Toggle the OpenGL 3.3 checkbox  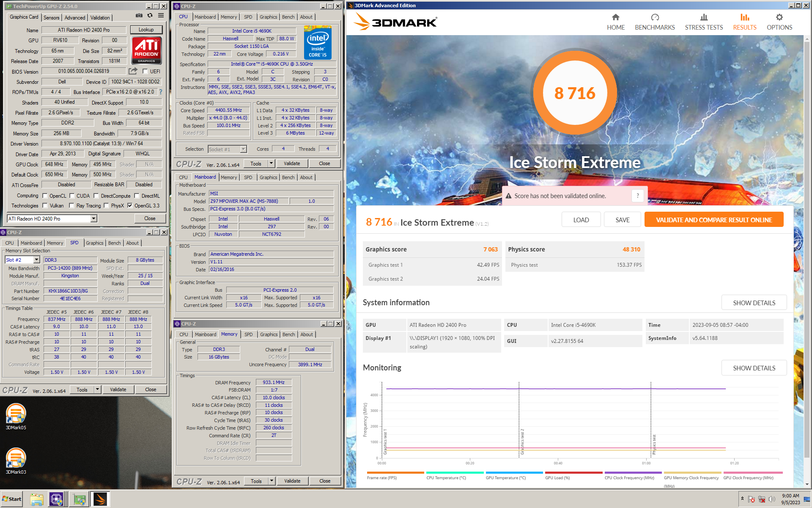click(130, 205)
